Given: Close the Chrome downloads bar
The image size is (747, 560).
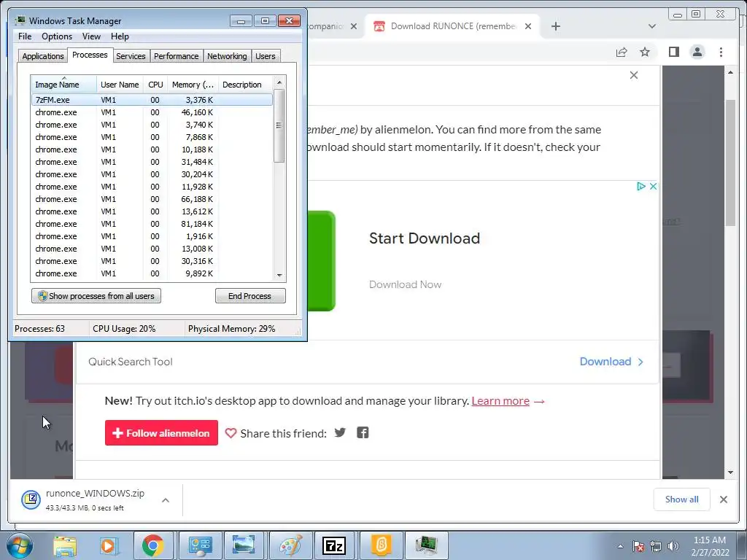Looking at the screenshot, I should (723, 499).
